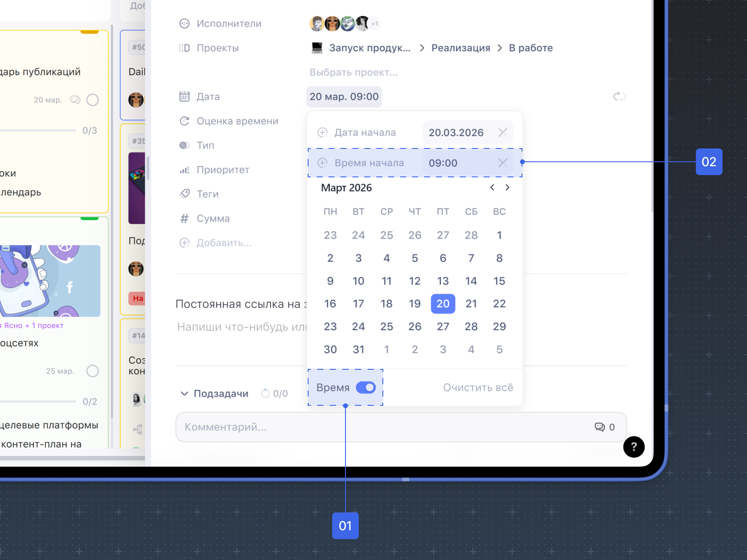Click the +1 assignees overflow badge
The width and height of the screenshot is (747, 560).
(375, 24)
